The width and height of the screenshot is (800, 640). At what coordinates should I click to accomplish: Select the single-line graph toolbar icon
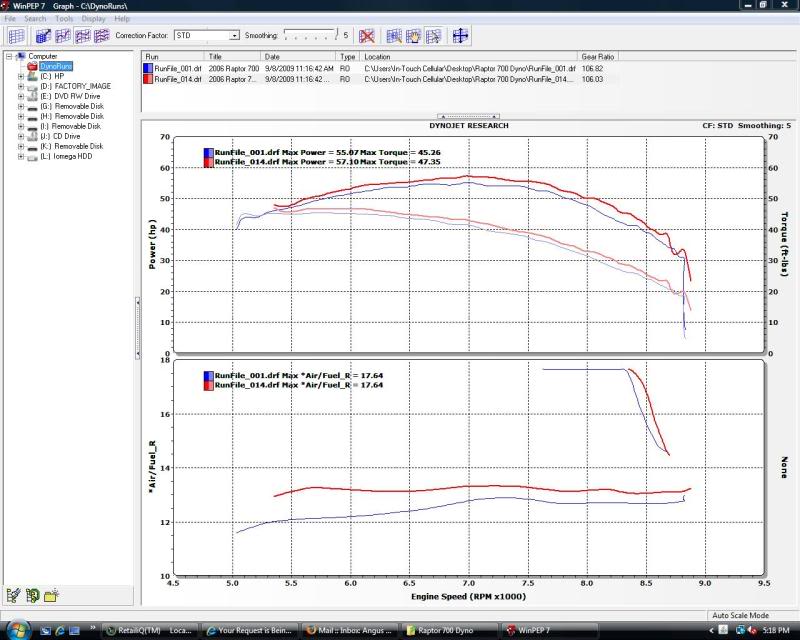(x=63, y=36)
